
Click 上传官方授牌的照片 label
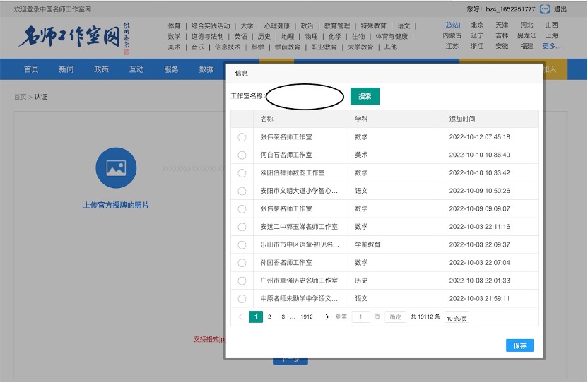tap(116, 205)
